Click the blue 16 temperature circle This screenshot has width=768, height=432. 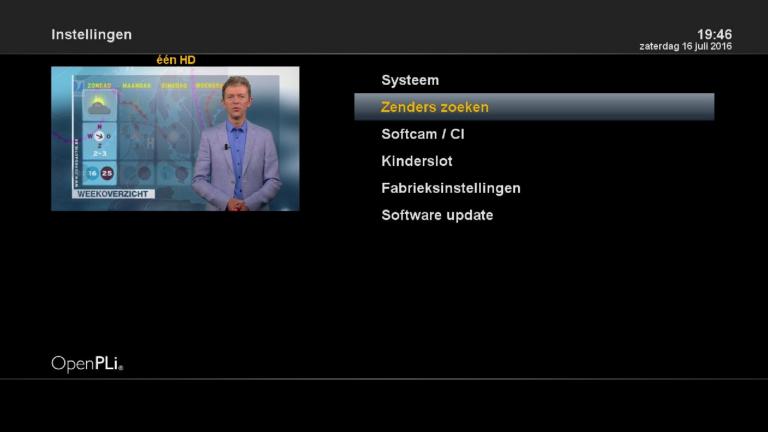click(90, 173)
